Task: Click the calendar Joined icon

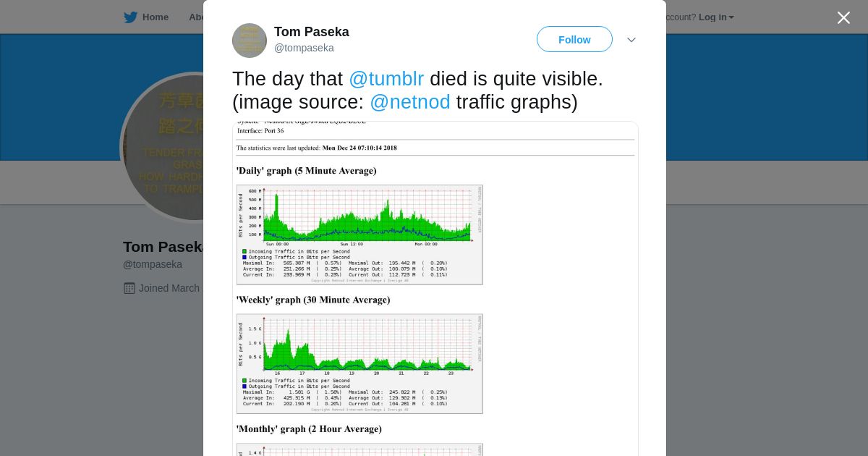Action: pos(129,288)
